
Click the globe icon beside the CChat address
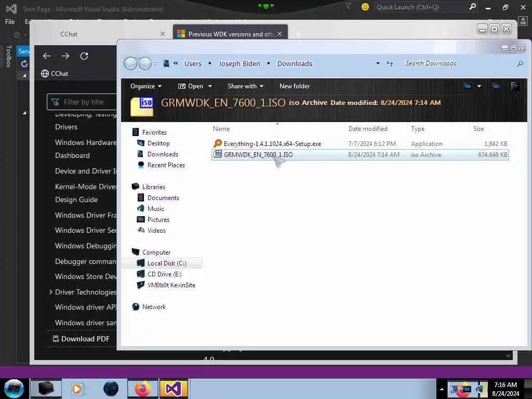tap(45, 74)
